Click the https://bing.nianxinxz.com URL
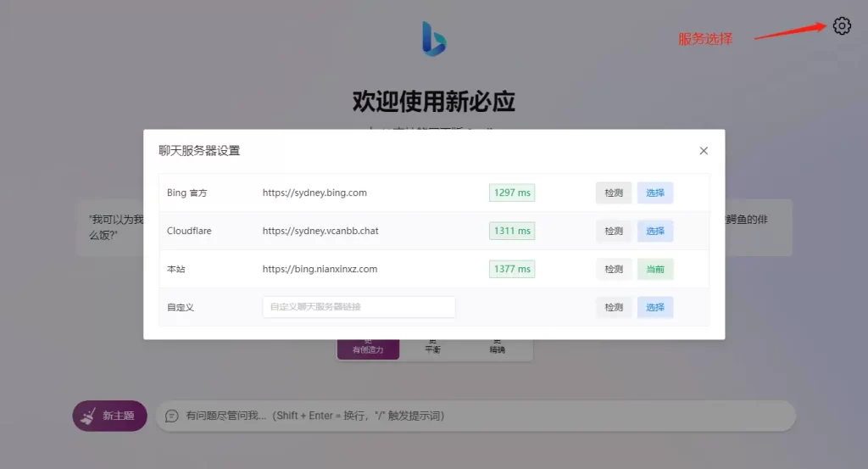 [x=320, y=269]
